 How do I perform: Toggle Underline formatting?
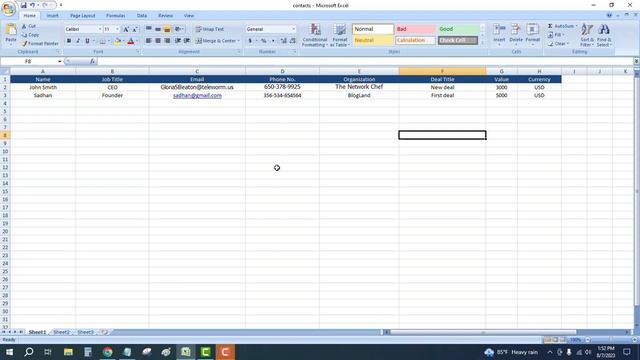[x=87, y=41]
